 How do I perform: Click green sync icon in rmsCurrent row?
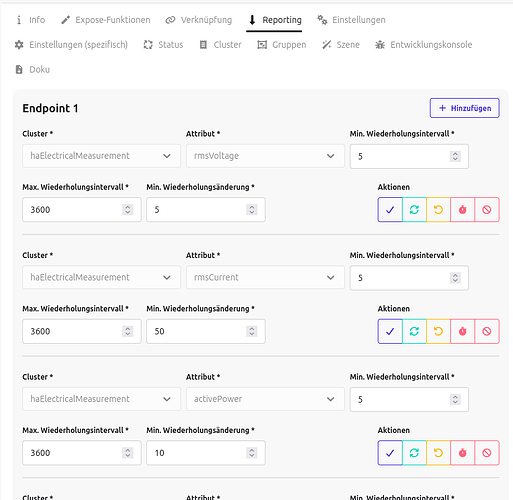(x=414, y=331)
